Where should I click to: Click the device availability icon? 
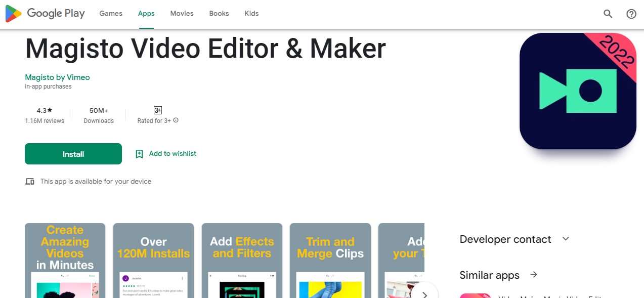point(30,182)
